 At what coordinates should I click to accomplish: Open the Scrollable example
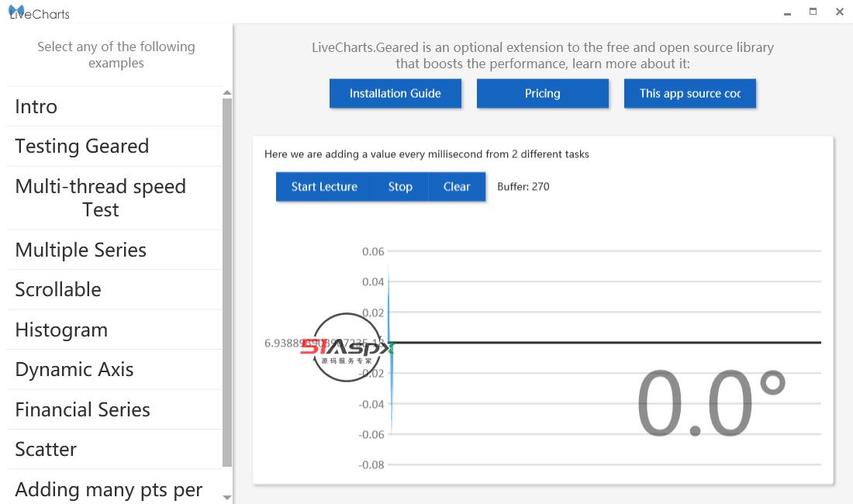[x=114, y=290]
